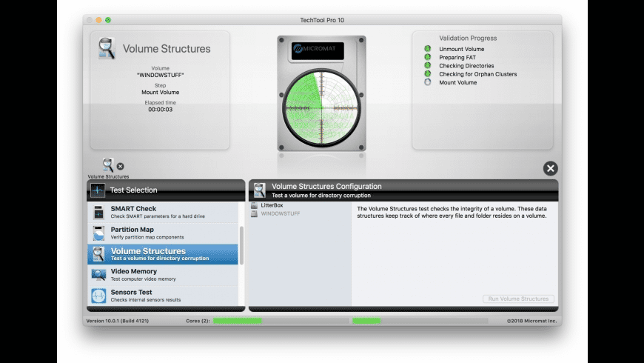The width and height of the screenshot is (644, 363).
Task: Click the Micromat logo on the drive
Action: point(318,50)
